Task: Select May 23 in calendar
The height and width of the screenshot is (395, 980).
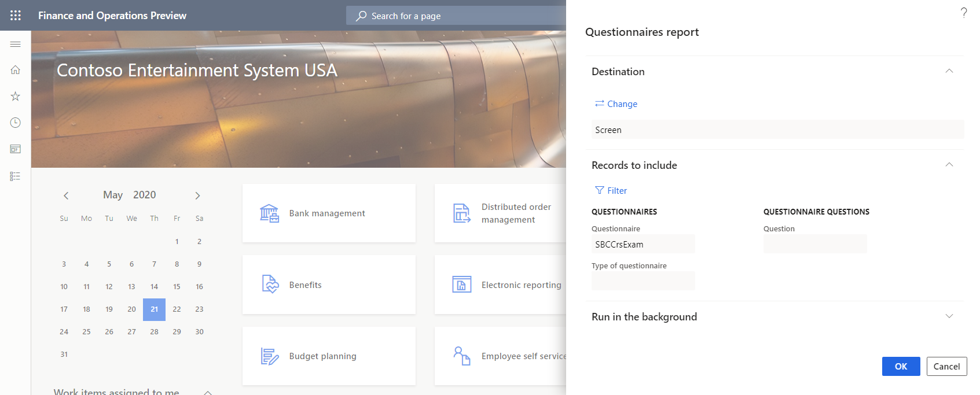Action: coord(199,309)
